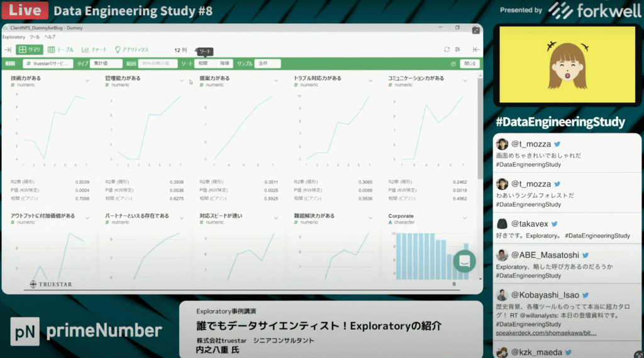This screenshot has width=644, height=358.
Task: Click the truestarのサービ... correlation target field
Action: [x=48, y=63]
